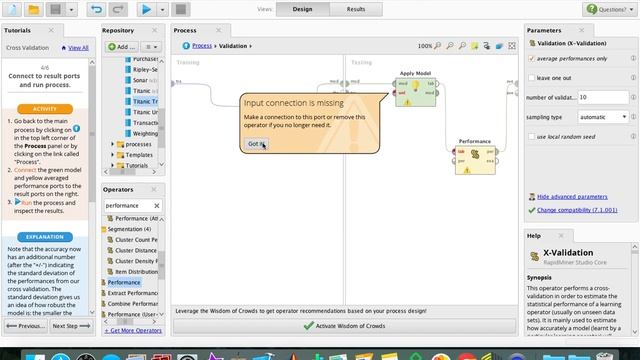640x360 pixels.
Task: Select the Process panel tab
Action: 185,30
